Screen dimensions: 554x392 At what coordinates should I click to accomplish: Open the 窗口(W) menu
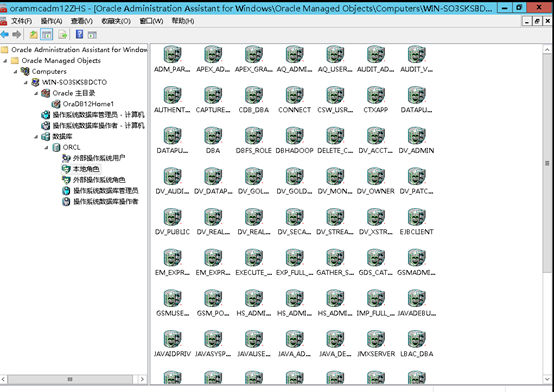coord(151,21)
